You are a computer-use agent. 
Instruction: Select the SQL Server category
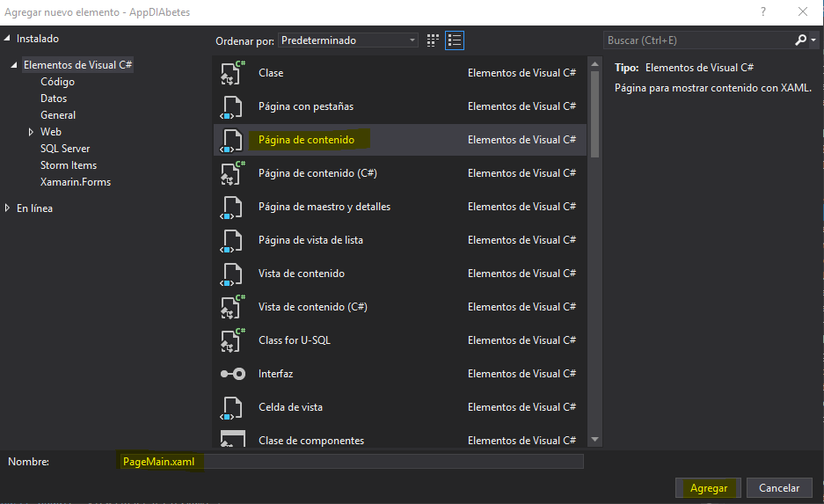pyautogui.click(x=65, y=149)
